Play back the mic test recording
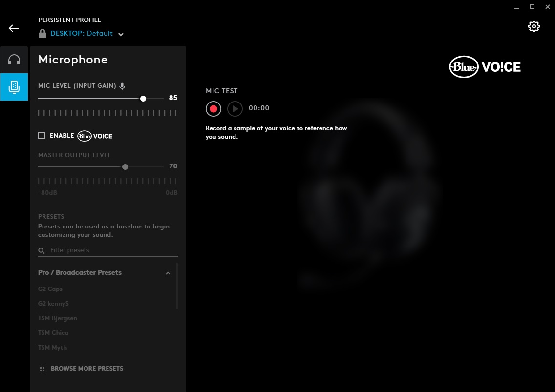The image size is (555, 392). 235,109
